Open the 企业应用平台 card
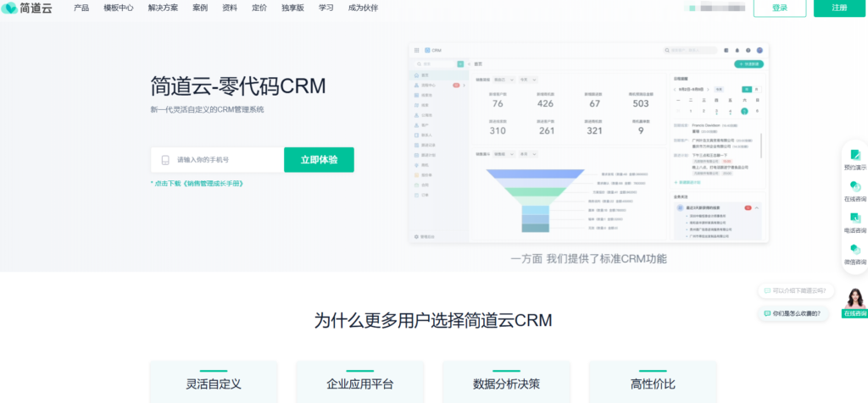The image size is (868, 403). (x=359, y=383)
